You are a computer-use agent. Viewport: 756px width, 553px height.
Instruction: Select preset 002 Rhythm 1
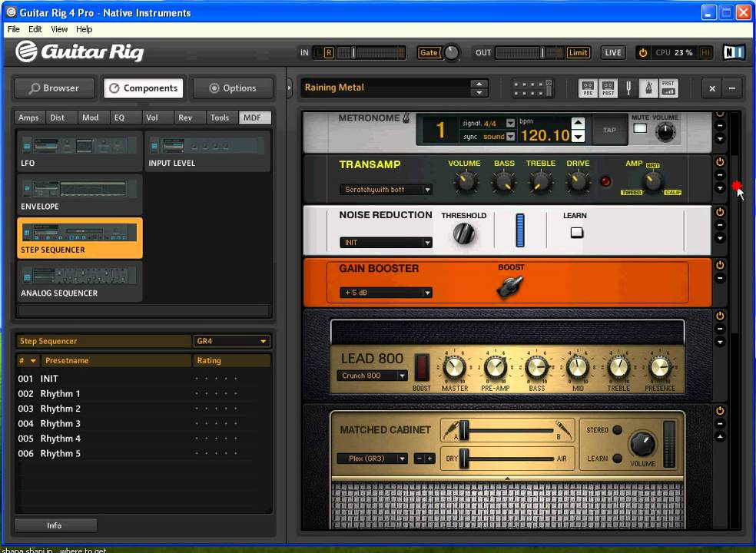pyautogui.click(x=143, y=394)
